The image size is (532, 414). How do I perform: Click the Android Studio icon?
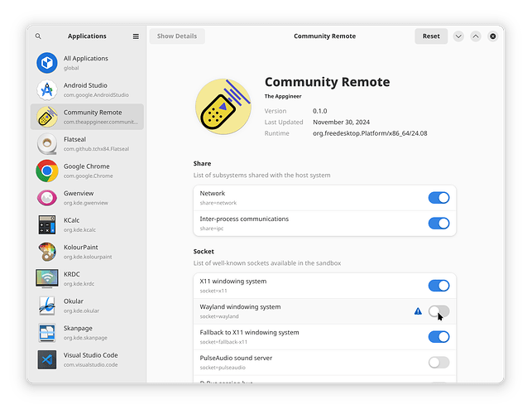[47, 89]
